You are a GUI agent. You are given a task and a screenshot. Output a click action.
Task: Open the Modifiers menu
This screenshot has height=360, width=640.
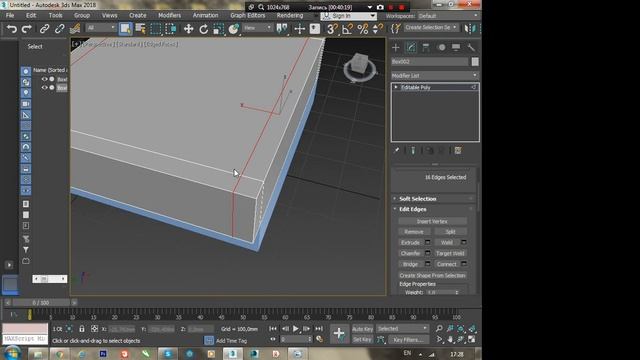(x=169, y=16)
